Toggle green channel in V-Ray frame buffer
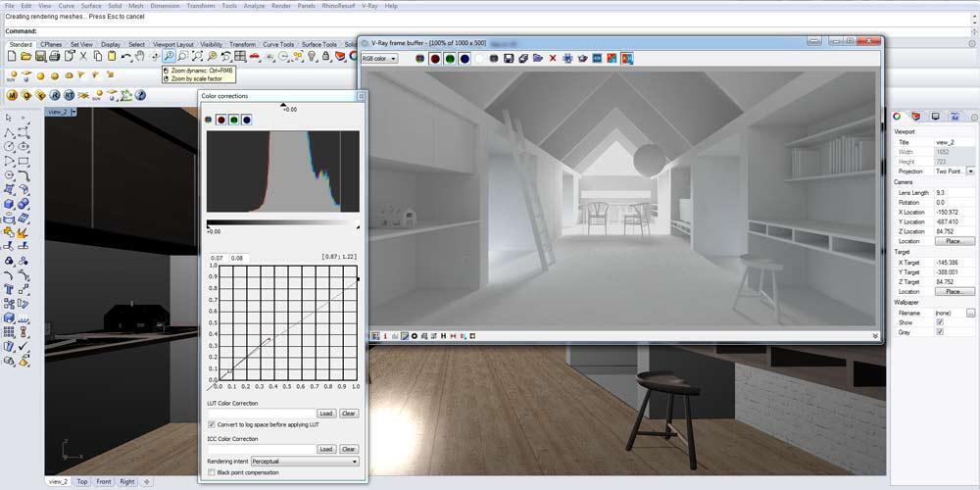The width and height of the screenshot is (980, 490). click(450, 58)
